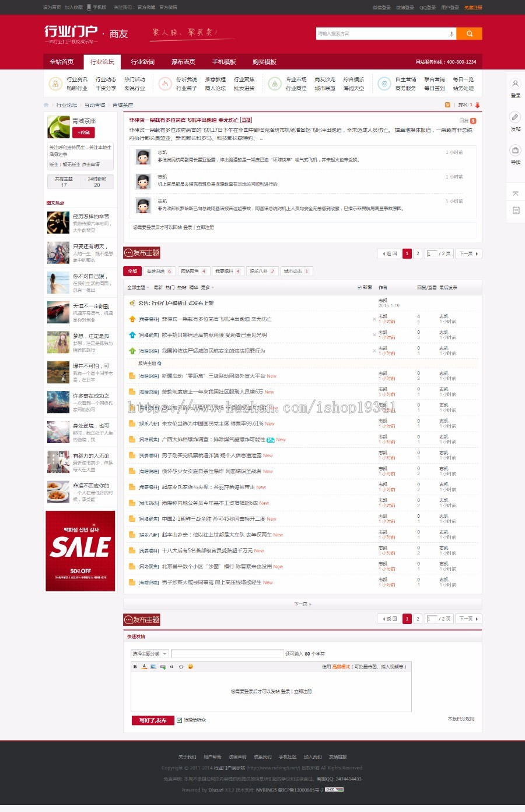Click the insert image icon in the quick reply editor
Viewport: 525px width, 812px height.
pos(153,666)
